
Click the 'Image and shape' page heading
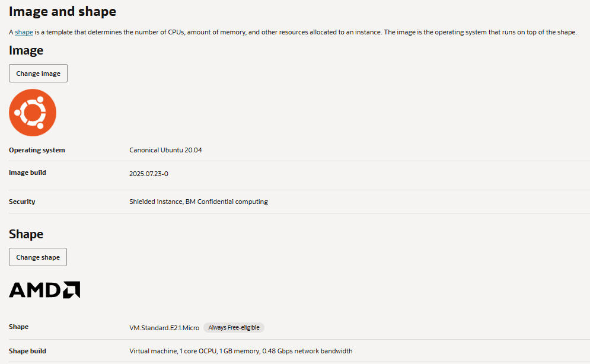coord(62,11)
